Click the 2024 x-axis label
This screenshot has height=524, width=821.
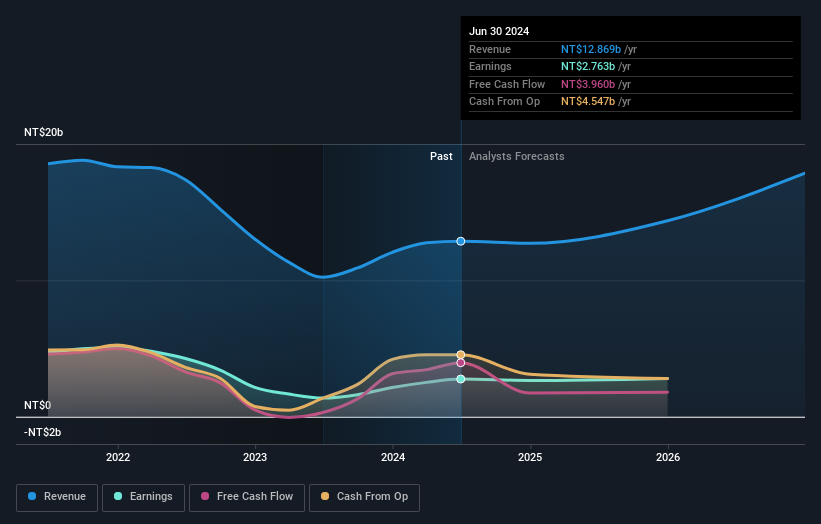click(x=393, y=457)
